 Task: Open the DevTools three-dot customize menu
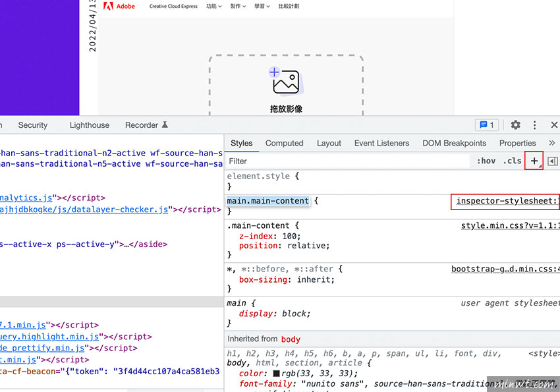coord(535,125)
